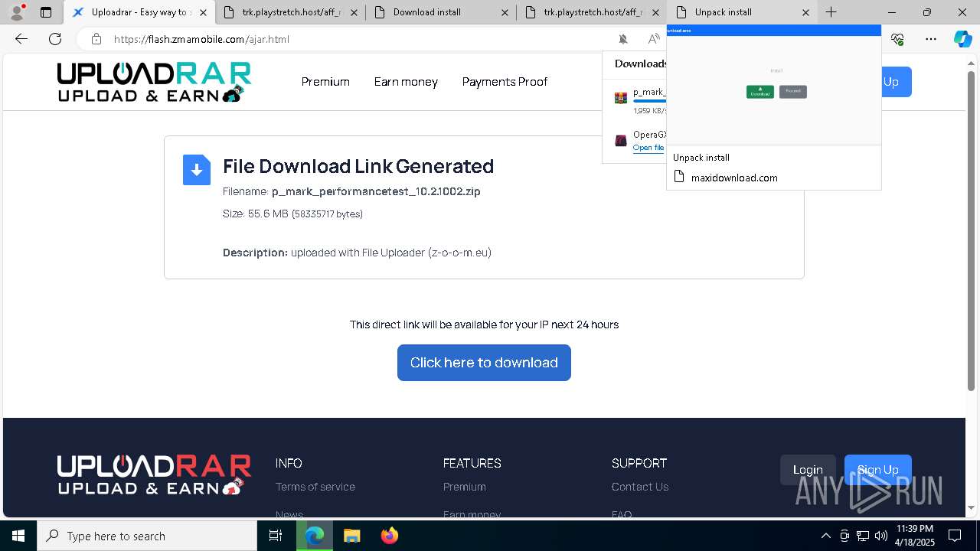Open the Settings and more ellipsis menu

[931, 39]
